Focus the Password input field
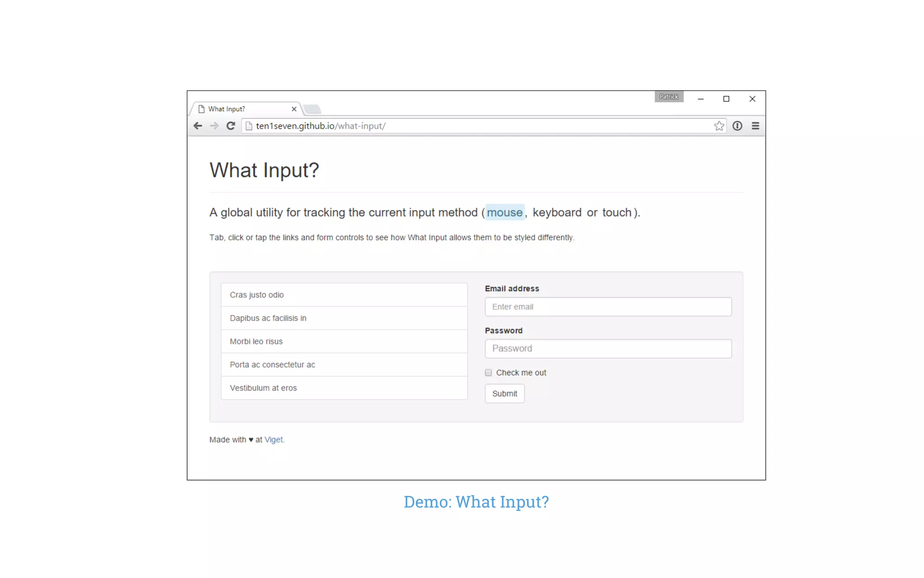The image size is (924, 578). coord(608,349)
